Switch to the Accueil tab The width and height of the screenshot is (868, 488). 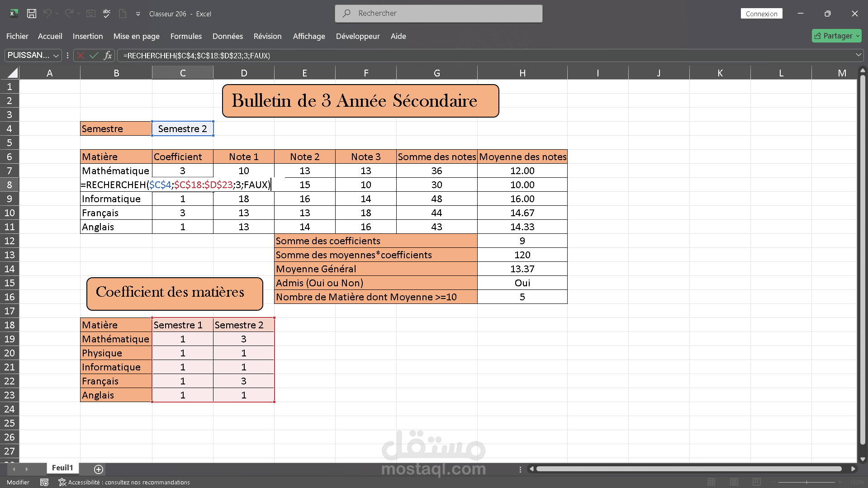tap(50, 36)
